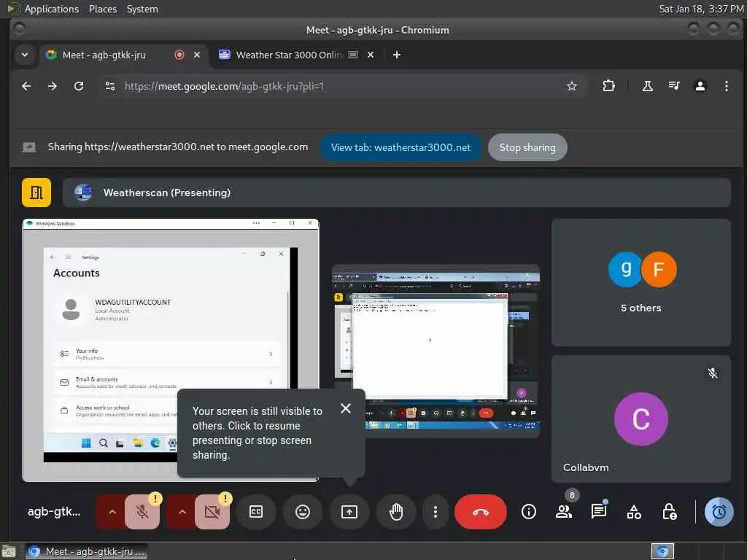Open media controls icon
The image size is (747, 560).
tap(673, 86)
